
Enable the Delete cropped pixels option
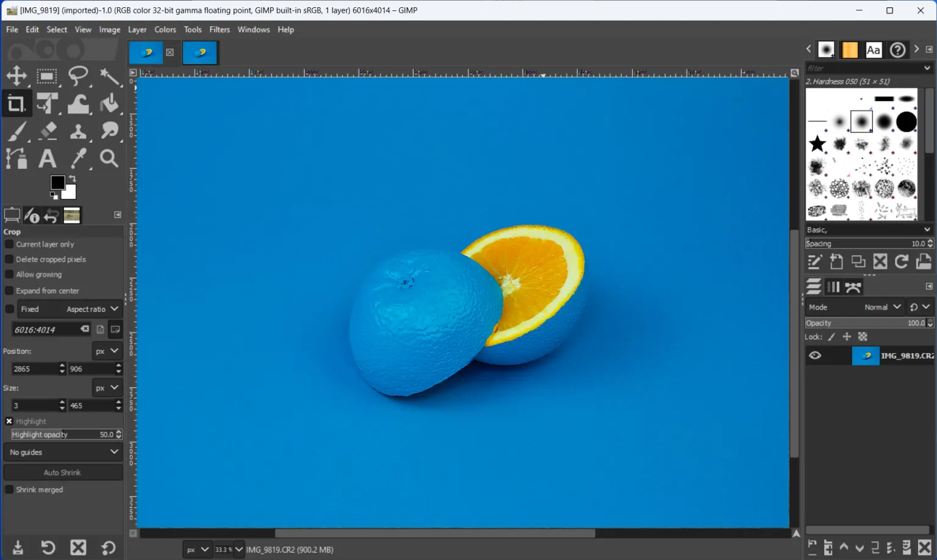click(x=9, y=259)
